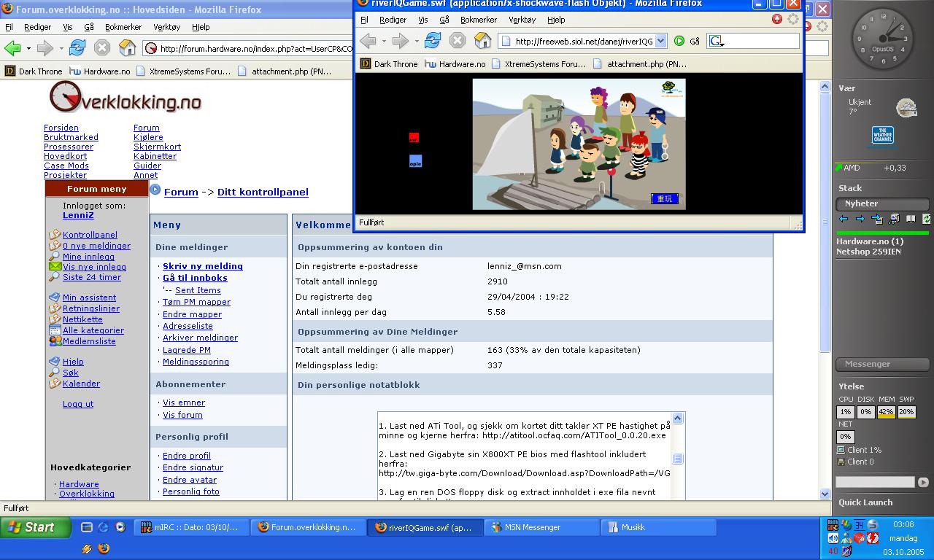Click Dark Throne bookmark in forum window
This screenshot has height=560, width=934.
34,71
